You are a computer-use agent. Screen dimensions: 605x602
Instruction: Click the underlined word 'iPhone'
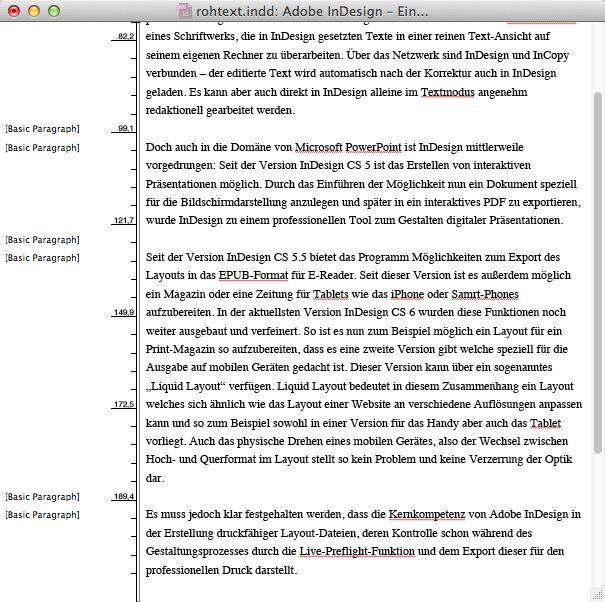(x=407, y=294)
